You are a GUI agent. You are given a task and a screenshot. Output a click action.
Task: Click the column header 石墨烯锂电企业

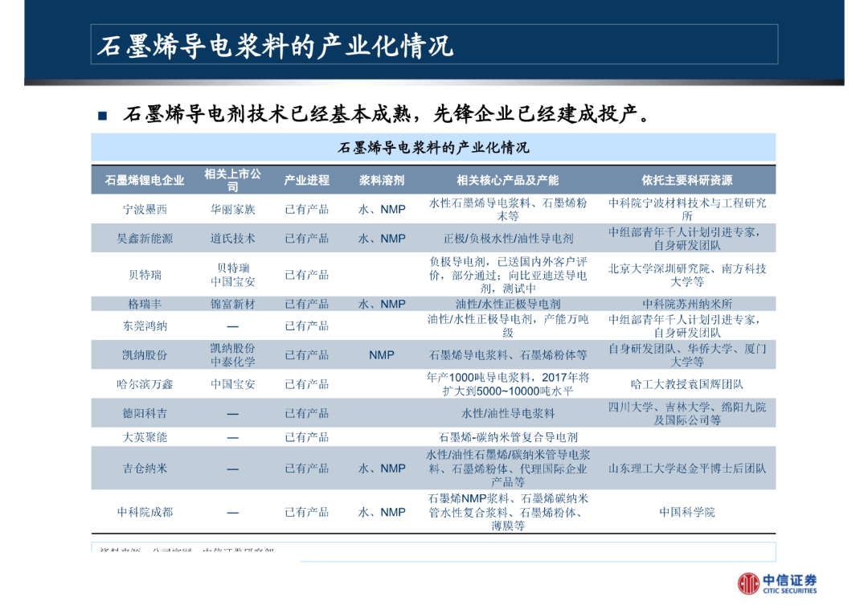pyautogui.click(x=145, y=181)
